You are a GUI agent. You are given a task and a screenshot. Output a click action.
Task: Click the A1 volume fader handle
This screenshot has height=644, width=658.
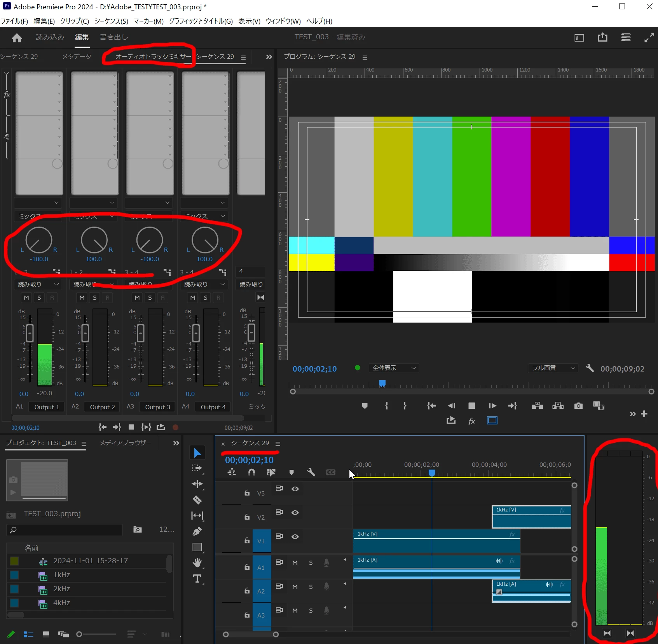[30, 333]
